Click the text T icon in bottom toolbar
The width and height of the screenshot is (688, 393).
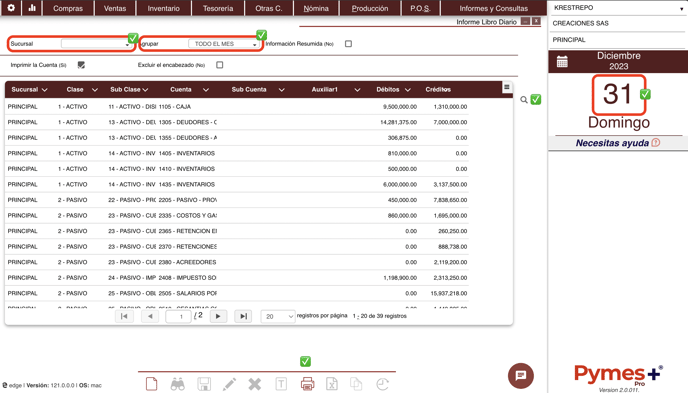[x=281, y=384]
